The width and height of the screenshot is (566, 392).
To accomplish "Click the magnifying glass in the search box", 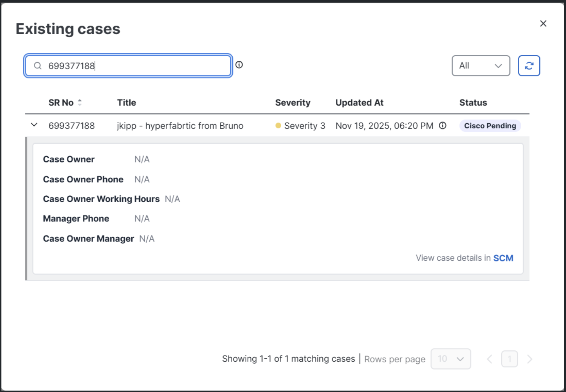I will tap(37, 66).
